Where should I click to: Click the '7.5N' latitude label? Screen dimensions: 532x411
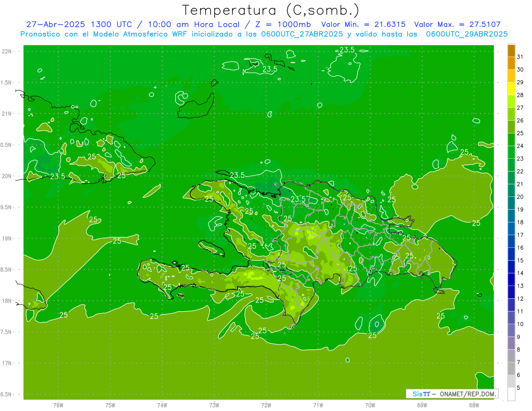point(6,333)
